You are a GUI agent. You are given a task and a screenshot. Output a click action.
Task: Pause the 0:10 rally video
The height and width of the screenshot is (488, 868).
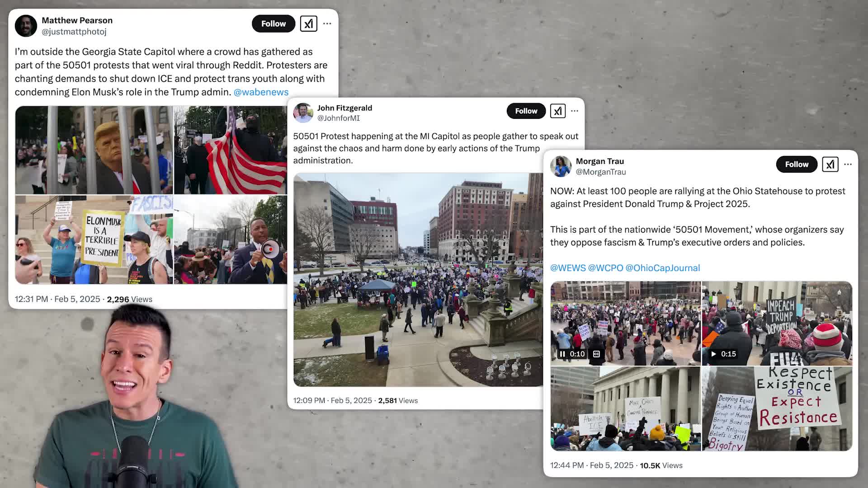click(562, 354)
